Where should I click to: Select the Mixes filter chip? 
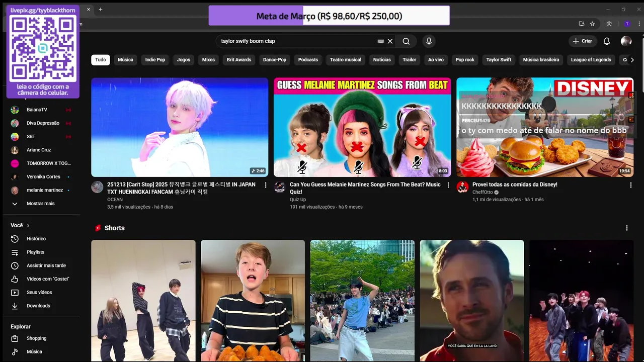208,60
